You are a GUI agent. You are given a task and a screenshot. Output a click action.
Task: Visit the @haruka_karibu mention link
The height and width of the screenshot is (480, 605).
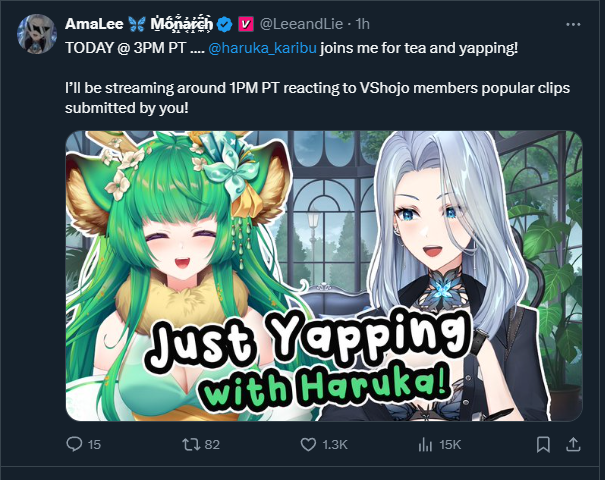262,48
